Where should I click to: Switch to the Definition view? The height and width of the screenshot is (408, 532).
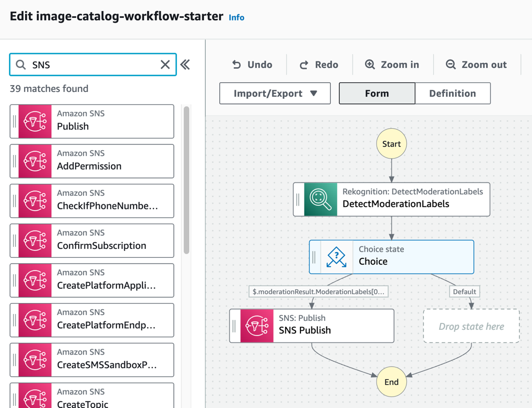(453, 93)
